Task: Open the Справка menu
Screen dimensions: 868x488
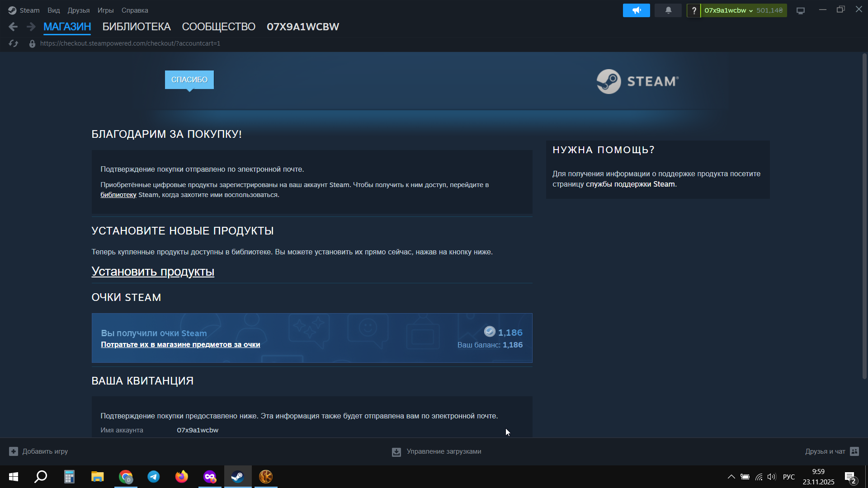Action: click(134, 10)
